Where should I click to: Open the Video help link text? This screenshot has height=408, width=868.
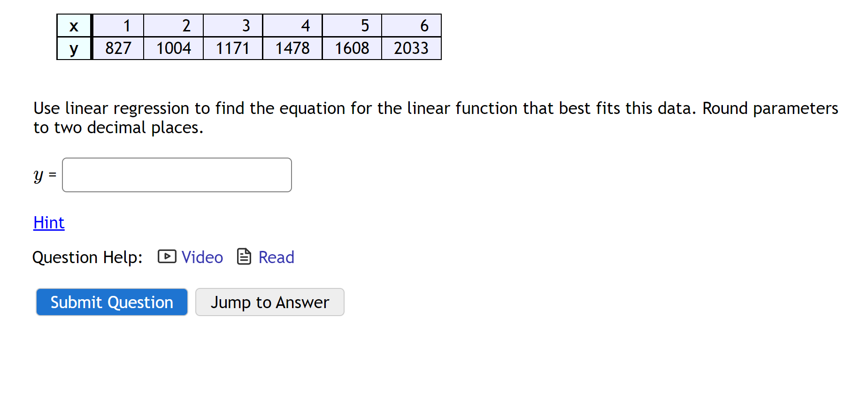coord(202,257)
